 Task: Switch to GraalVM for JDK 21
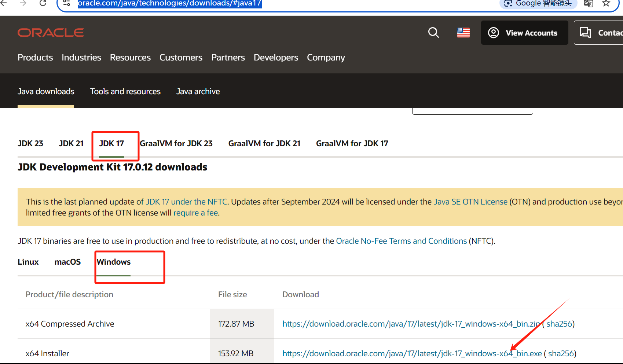[x=264, y=143]
